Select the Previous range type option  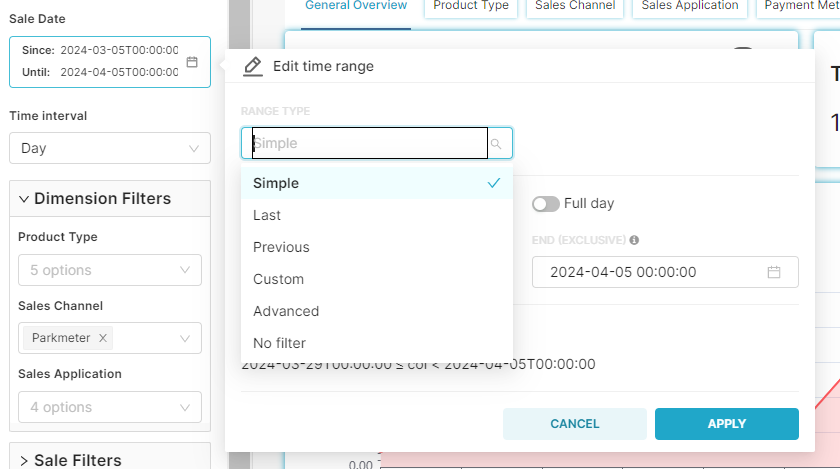377,247
